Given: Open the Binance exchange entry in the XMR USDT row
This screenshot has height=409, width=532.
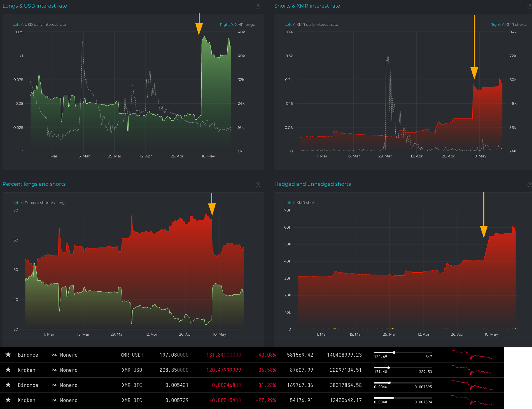Looking at the screenshot, I should click(x=28, y=355).
